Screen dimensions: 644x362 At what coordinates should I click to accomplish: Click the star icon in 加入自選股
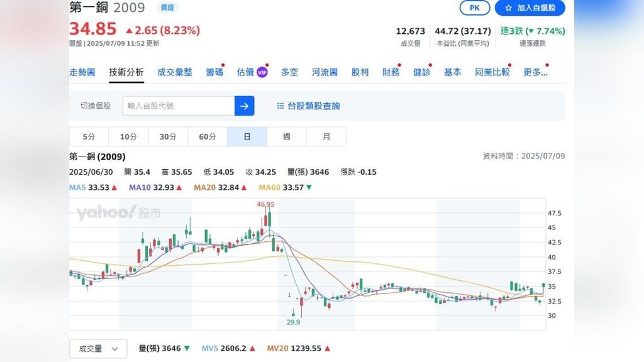point(508,8)
